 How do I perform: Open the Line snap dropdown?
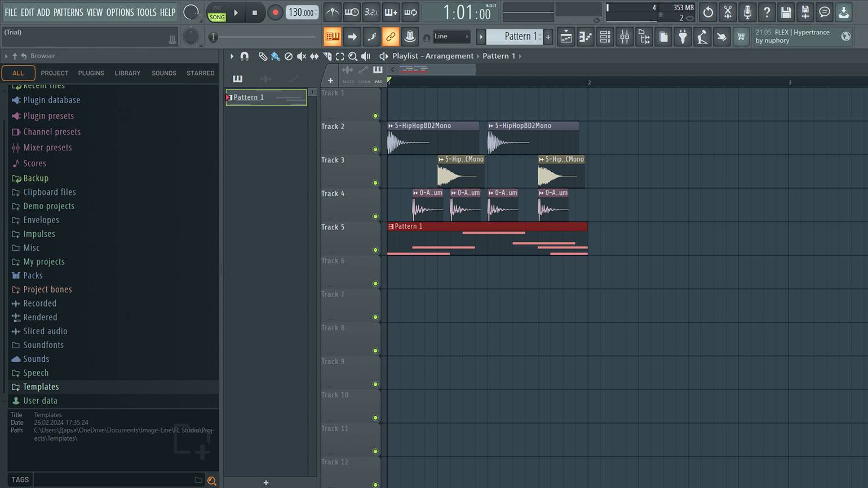point(451,37)
